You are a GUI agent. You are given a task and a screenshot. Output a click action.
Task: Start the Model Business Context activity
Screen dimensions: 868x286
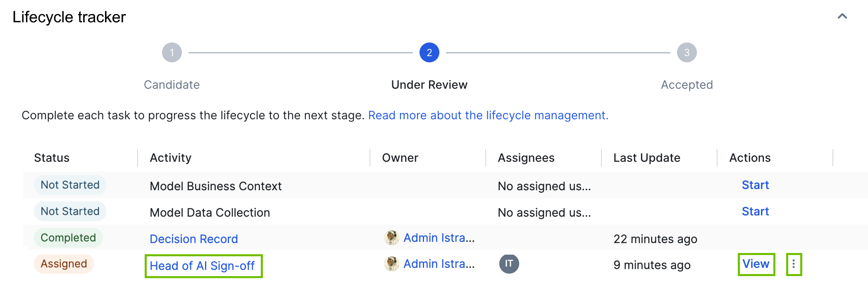755,185
